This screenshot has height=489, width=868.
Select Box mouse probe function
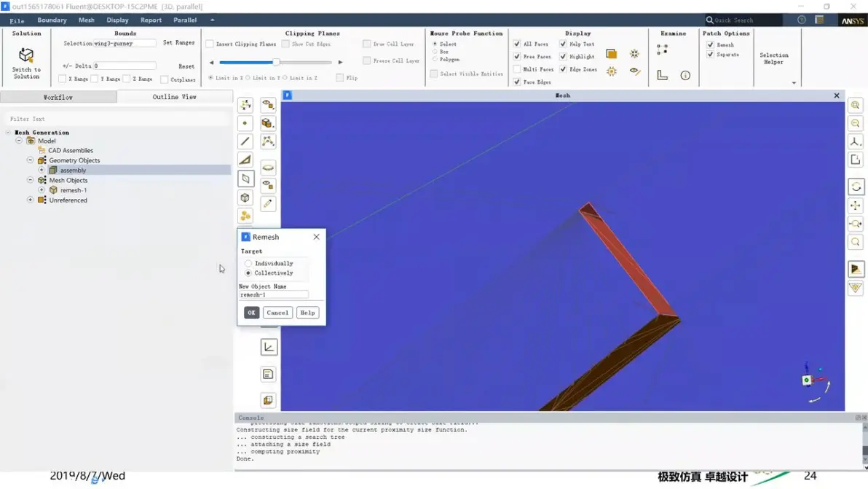[435, 52]
